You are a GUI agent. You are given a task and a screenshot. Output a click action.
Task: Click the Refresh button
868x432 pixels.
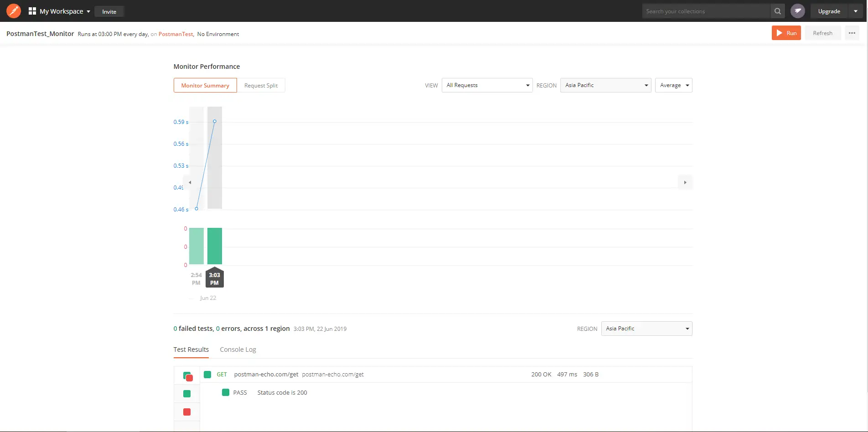[x=822, y=33]
